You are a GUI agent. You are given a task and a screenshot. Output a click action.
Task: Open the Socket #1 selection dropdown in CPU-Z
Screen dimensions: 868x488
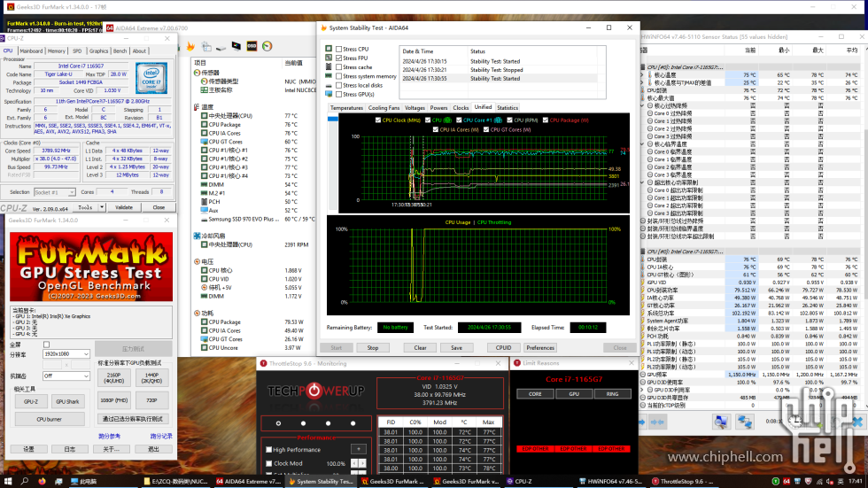pyautogui.click(x=54, y=192)
